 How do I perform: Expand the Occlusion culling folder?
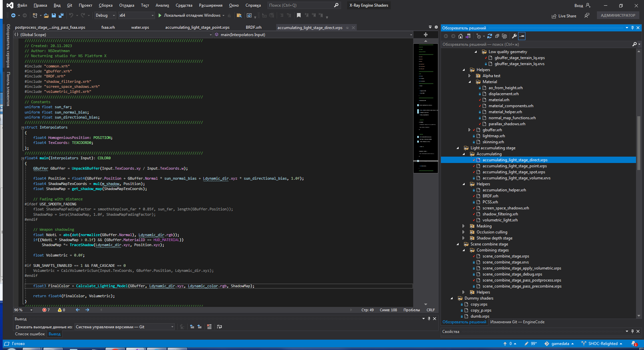pos(463,232)
